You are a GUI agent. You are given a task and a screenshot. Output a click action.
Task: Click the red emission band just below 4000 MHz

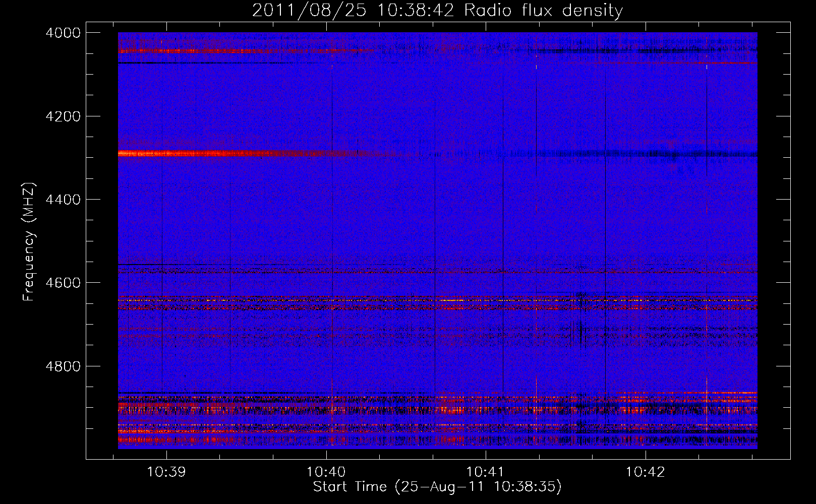tap(202, 51)
